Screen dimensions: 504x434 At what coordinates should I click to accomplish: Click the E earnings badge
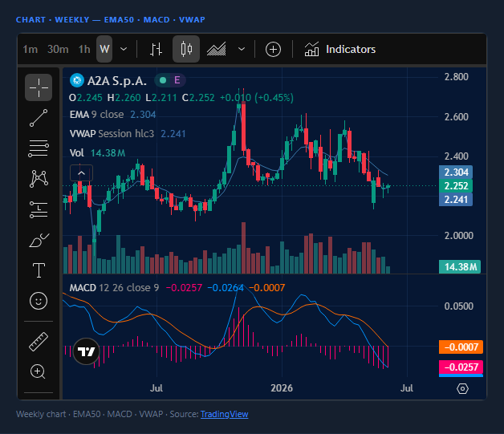(x=177, y=80)
